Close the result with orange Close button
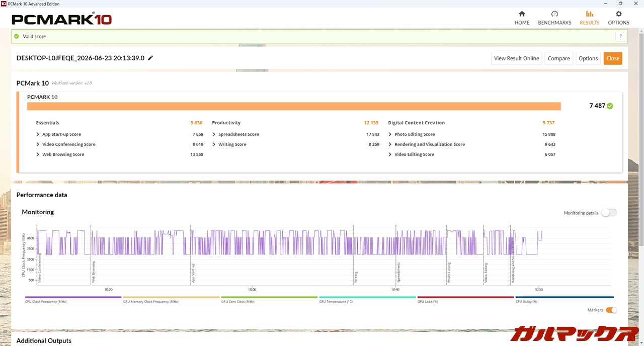This screenshot has width=644, height=346. pyautogui.click(x=613, y=58)
